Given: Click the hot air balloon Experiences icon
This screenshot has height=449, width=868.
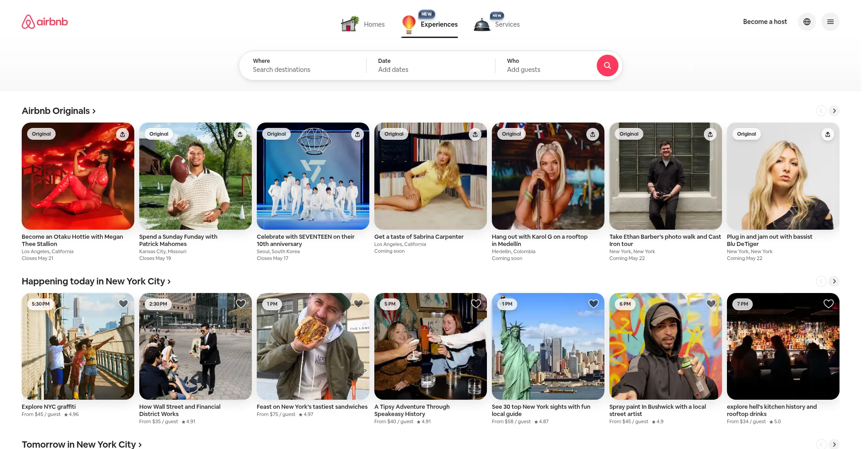Looking at the screenshot, I should click(x=409, y=24).
